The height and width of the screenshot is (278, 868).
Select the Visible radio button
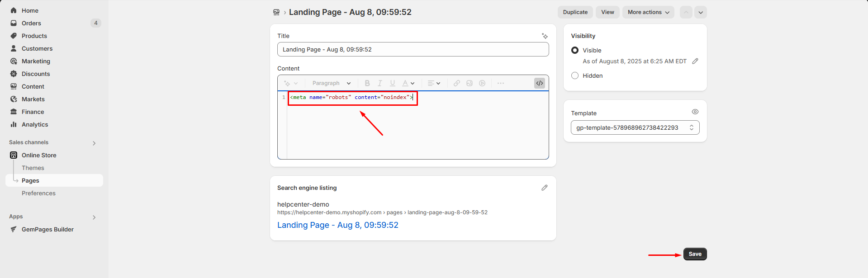pyautogui.click(x=575, y=50)
